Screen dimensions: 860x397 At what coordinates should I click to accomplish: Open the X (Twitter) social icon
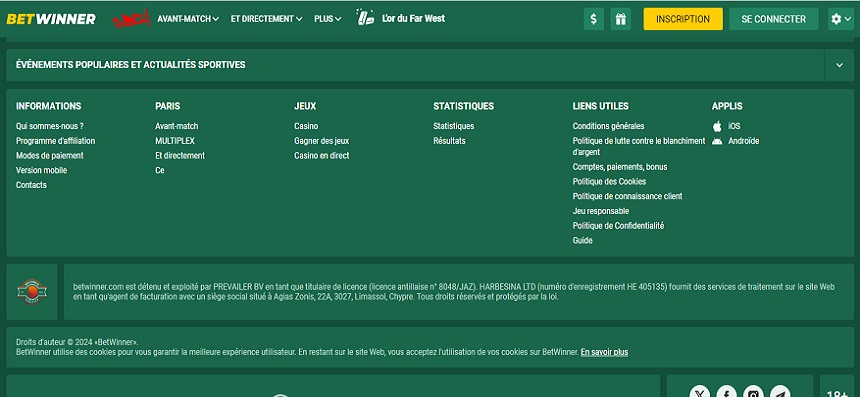click(x=699, y=392)
